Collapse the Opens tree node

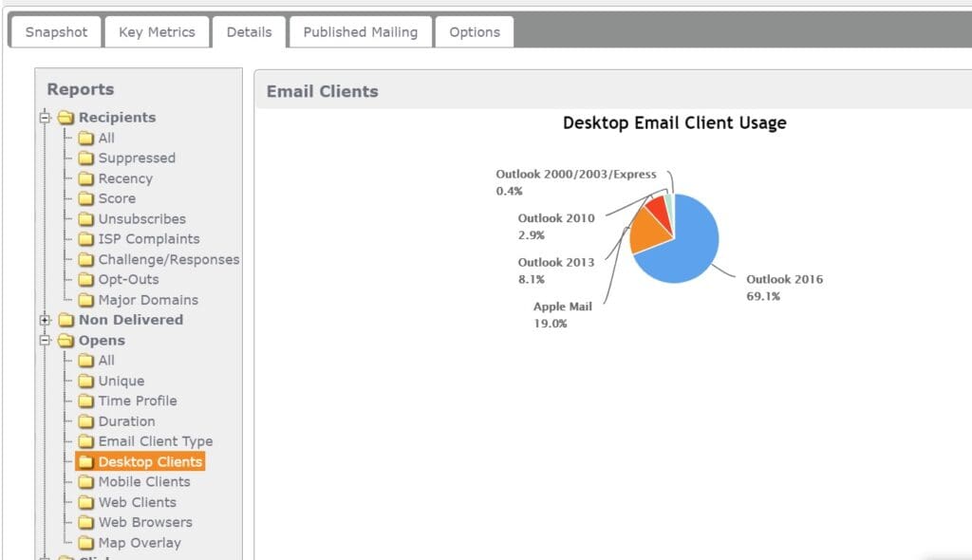pos(44,341)
